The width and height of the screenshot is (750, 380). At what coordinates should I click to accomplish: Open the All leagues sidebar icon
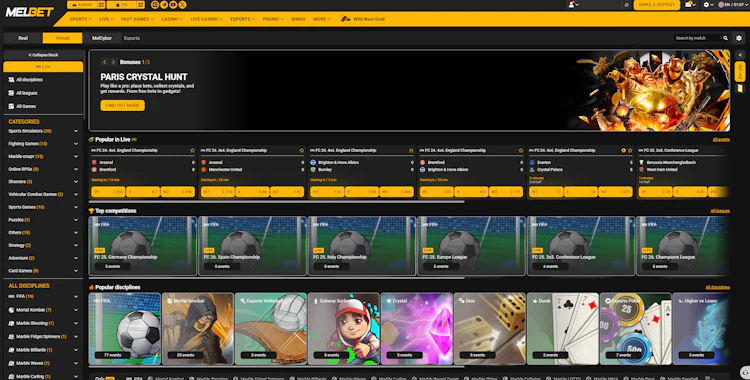tap(11, 93)
